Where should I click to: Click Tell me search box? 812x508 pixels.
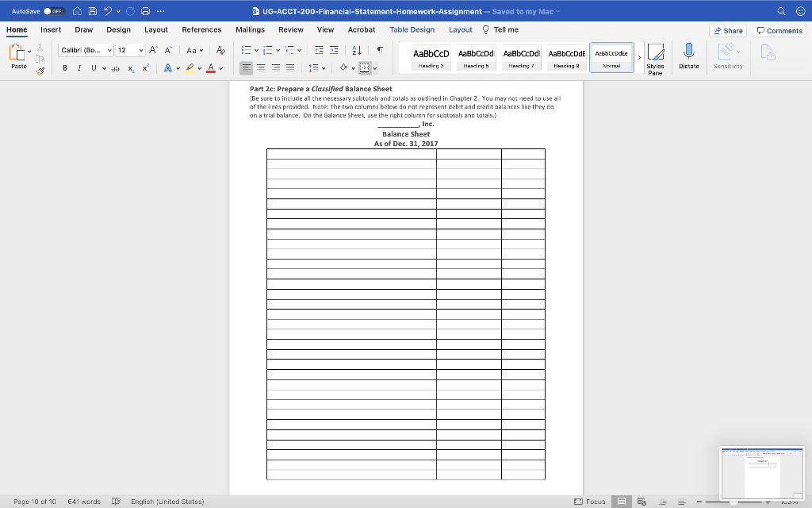[x=501, y=29]
